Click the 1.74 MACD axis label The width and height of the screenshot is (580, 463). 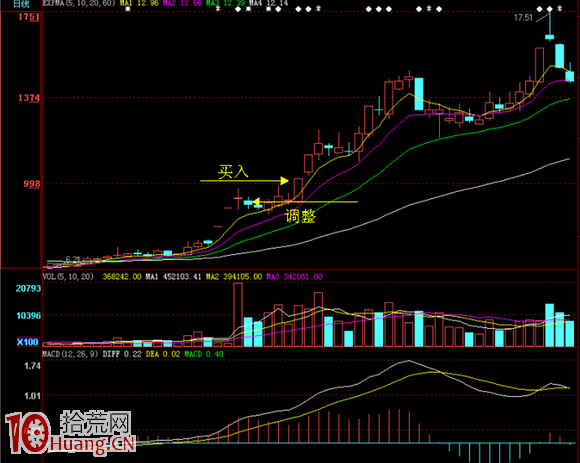coord(32,366)
